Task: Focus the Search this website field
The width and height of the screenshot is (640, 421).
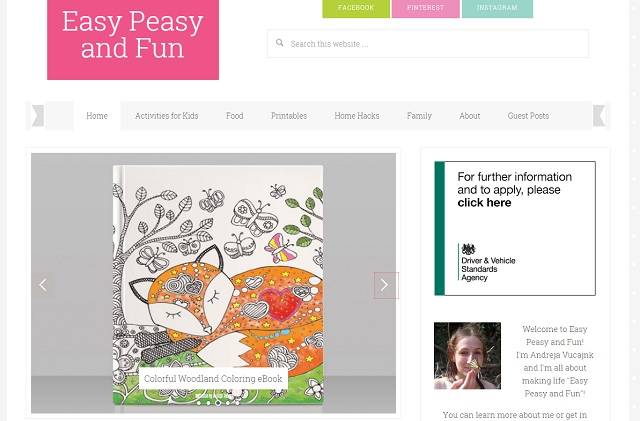Action: click(x=428, y=43)
